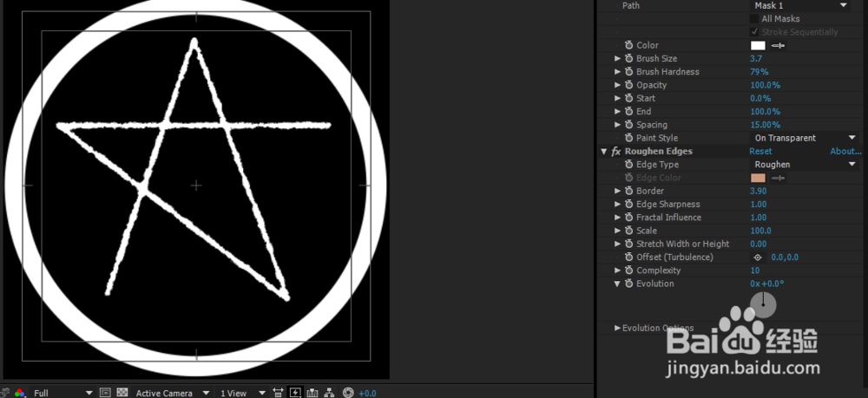Open the Full resolution dropdown
Image resolution: width=868 pixels, height=398 pixels.
click(62, 393)
